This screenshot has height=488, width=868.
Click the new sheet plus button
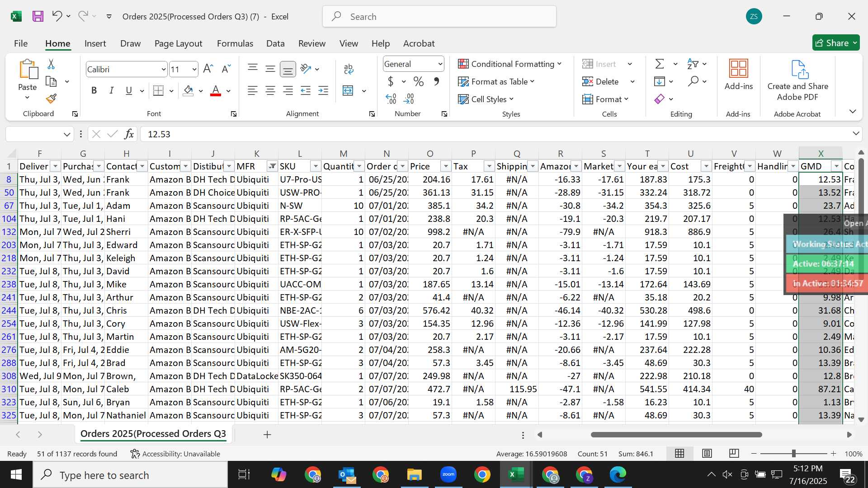point(267,434)
